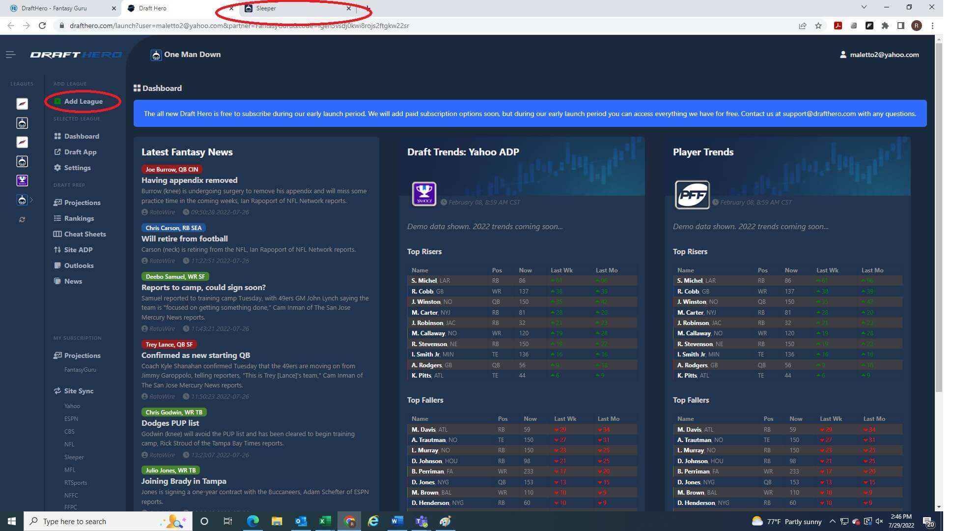Reload the page with browser refresh button

[42, 26]
